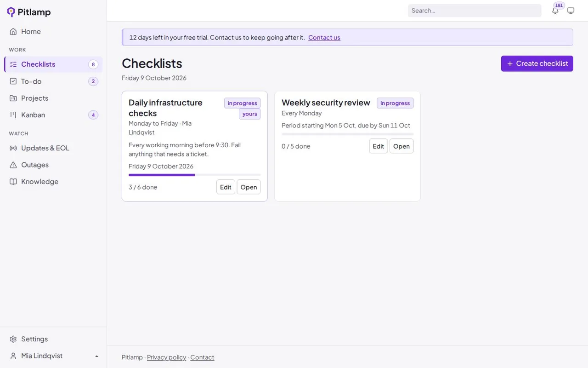The image size is (588, 368).
Task: Click the Knowledge book icon
Action: (x=13, y=182)
